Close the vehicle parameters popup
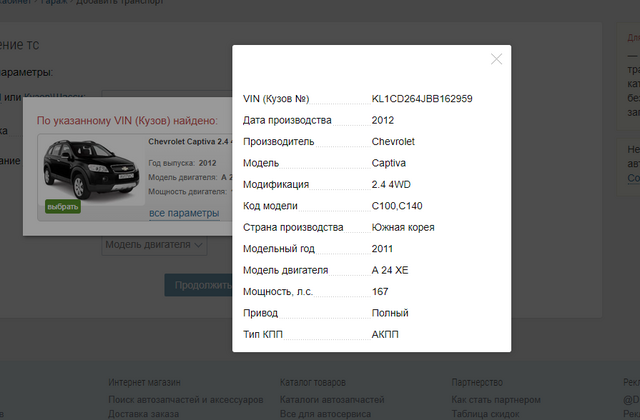 coord(496,59)
